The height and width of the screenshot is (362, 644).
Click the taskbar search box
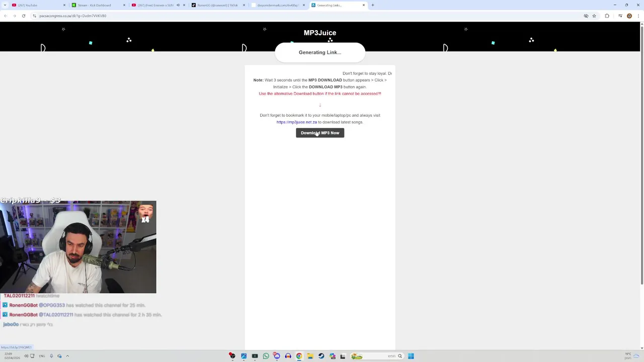click(377, 356)
